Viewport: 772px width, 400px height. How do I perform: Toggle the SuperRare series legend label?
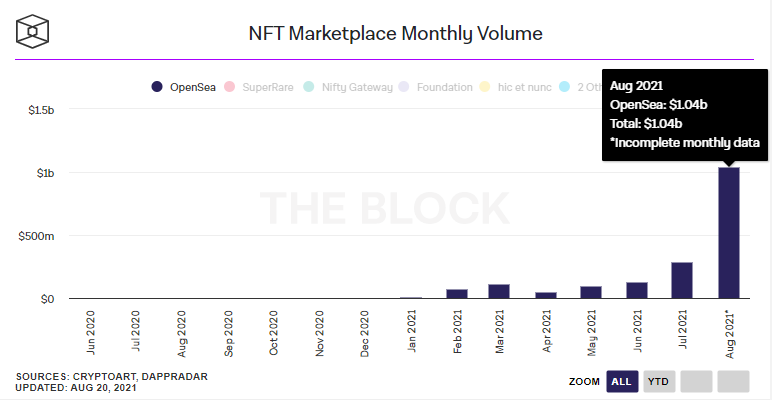tap(267, 87)
